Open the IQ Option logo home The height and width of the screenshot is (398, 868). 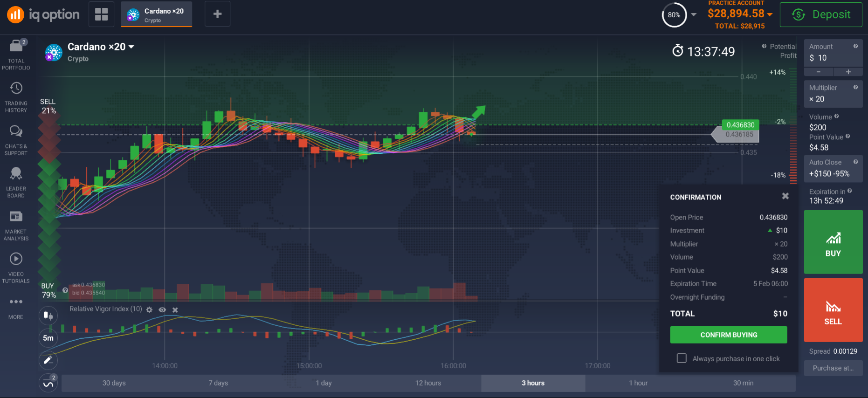tap(43, 14)
